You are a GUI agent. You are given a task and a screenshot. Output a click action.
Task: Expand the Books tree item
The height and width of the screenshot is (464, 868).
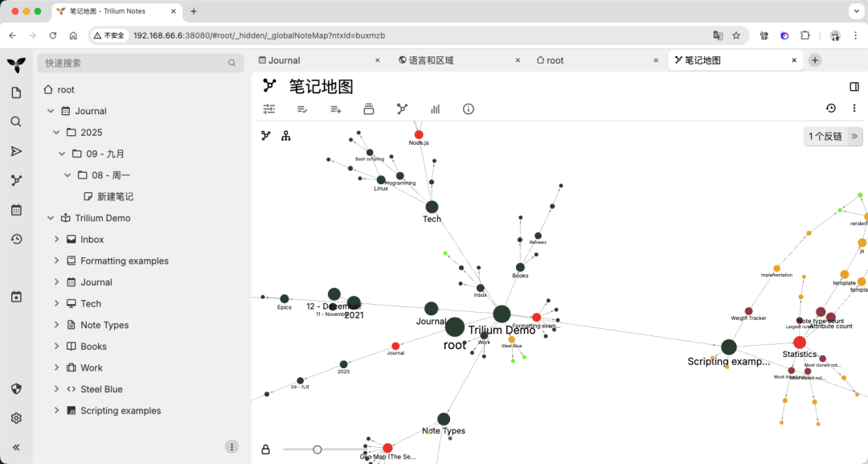tap(56, 347)
